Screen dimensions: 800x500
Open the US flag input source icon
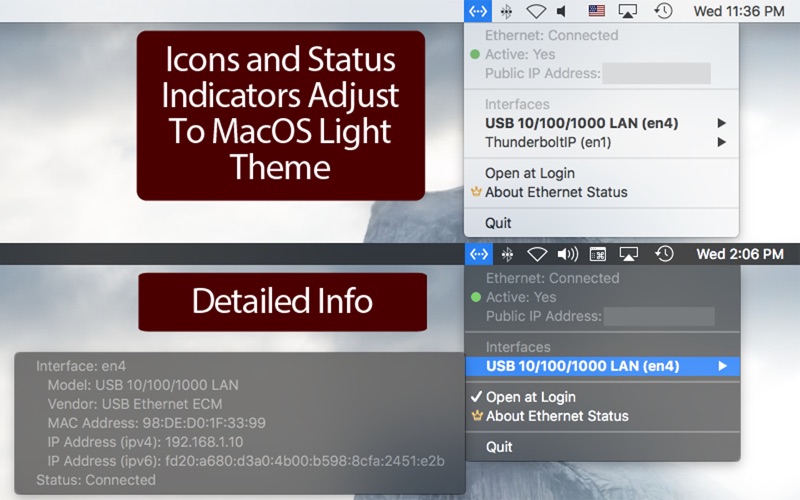click(x=597, y=11)
